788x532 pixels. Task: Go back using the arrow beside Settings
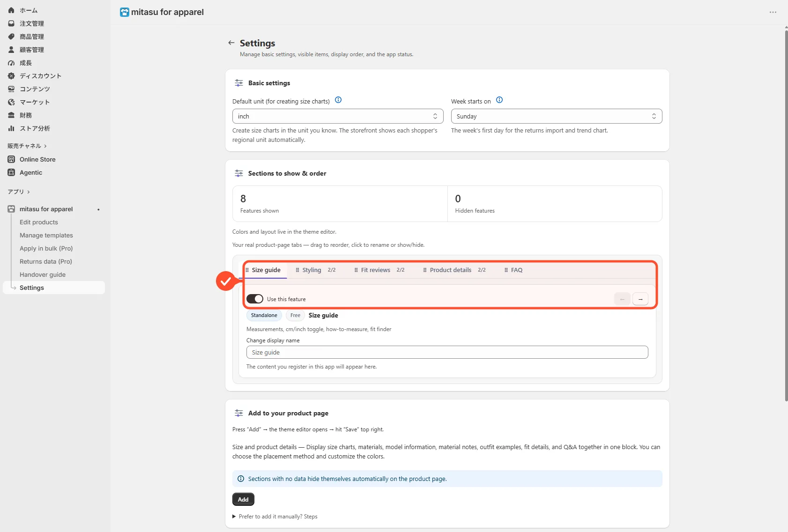point(231,43)
